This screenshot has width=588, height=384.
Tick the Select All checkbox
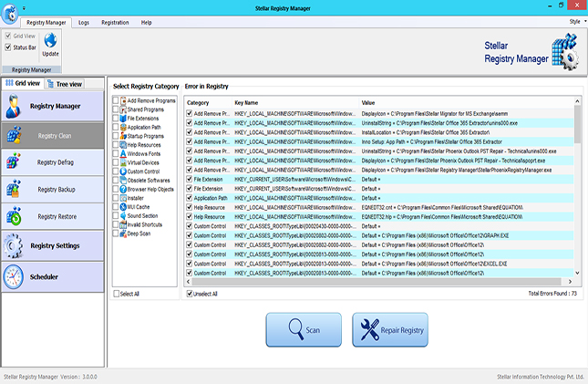(117, 294)
